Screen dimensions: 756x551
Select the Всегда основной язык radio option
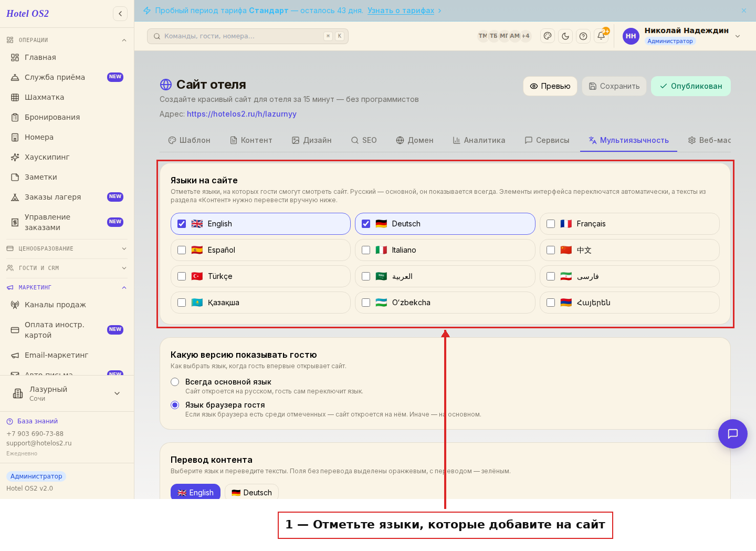[175, 382]
